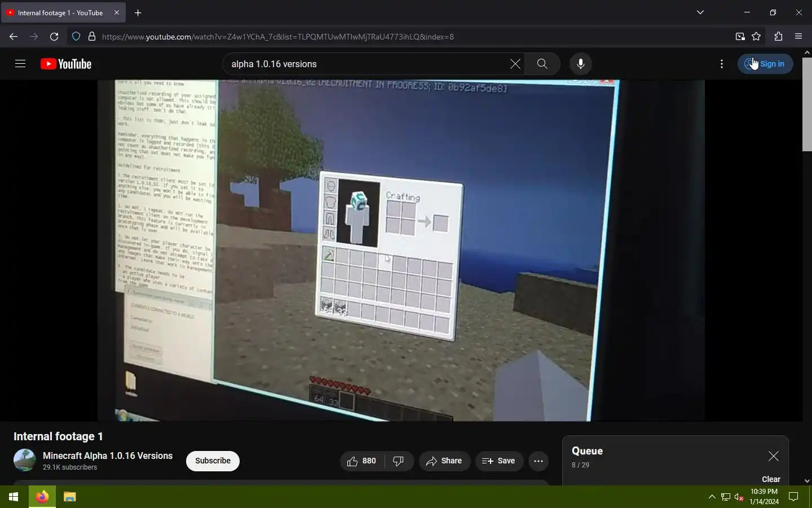This screenshot has height=508, width=812.
Task: Open the channel avatar thumbnail
Action: (x=25, y=460)
